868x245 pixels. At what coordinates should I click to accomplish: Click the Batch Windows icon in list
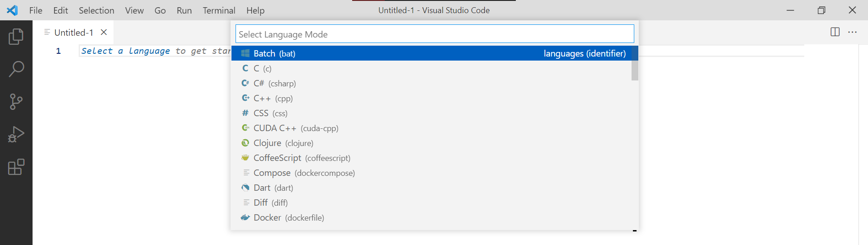pos(245,53)
